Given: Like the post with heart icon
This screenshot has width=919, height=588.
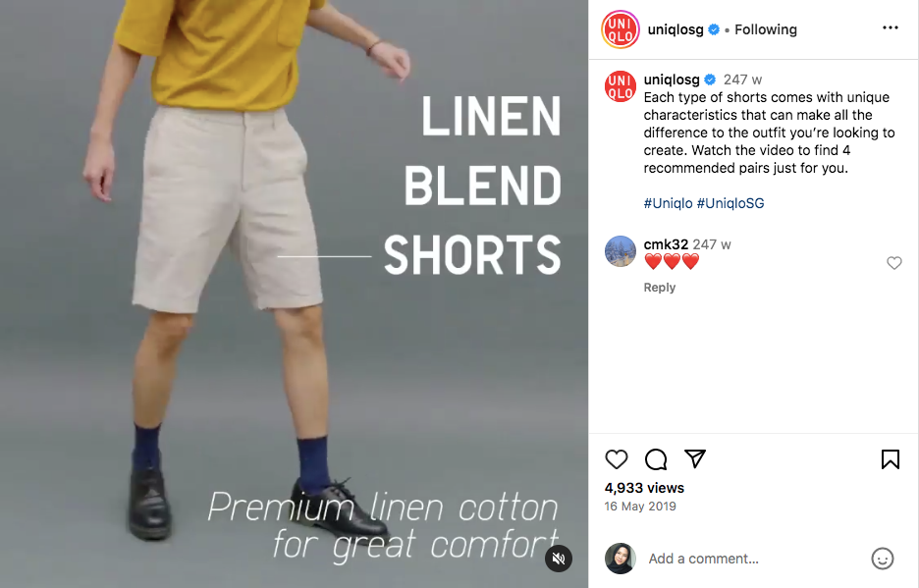Looking at the screenshot, I should pos(616,459).
